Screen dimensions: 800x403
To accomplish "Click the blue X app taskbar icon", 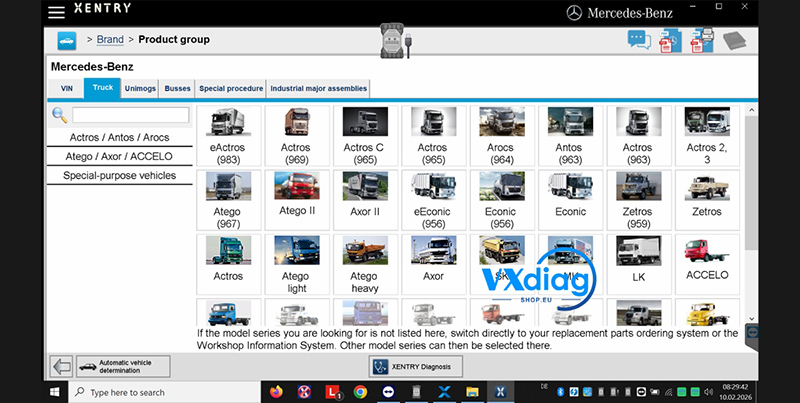I will click(444, 392).
